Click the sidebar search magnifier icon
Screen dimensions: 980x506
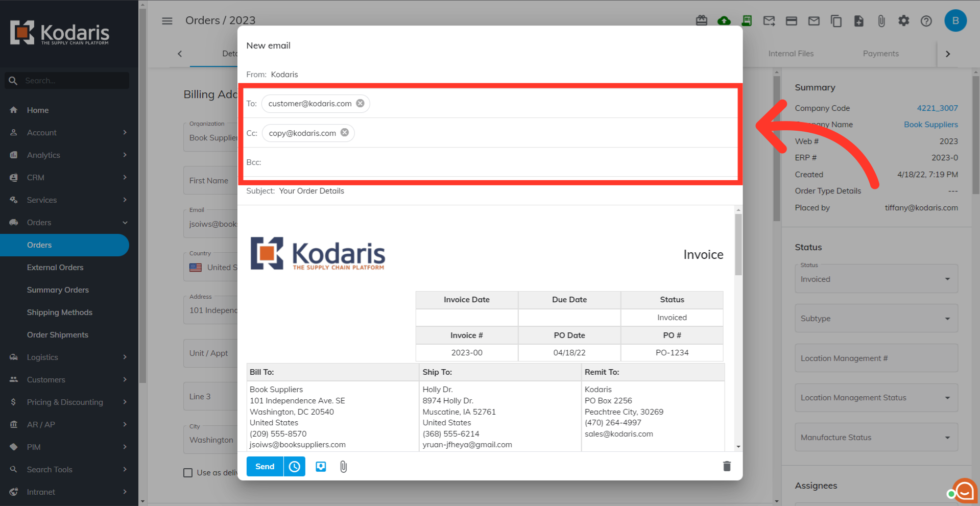tap(13, 81)
